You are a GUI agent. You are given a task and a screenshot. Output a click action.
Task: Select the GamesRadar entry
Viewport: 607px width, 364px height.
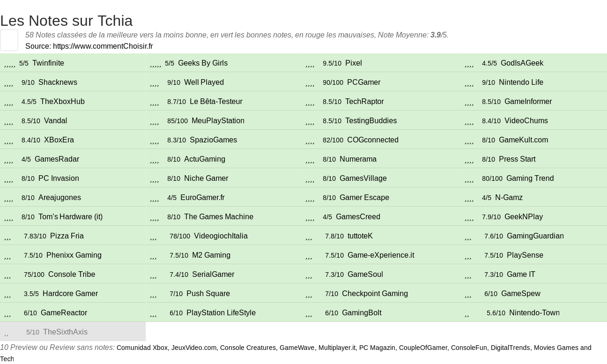click(x=57, y=159)
